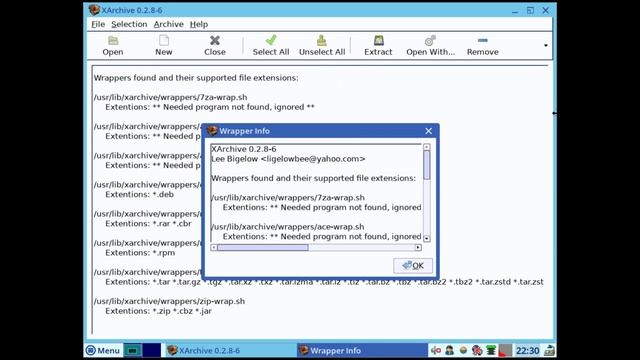
Task: Click main window 'Wrappers found' heading line
Action: (x=196, y=78)
